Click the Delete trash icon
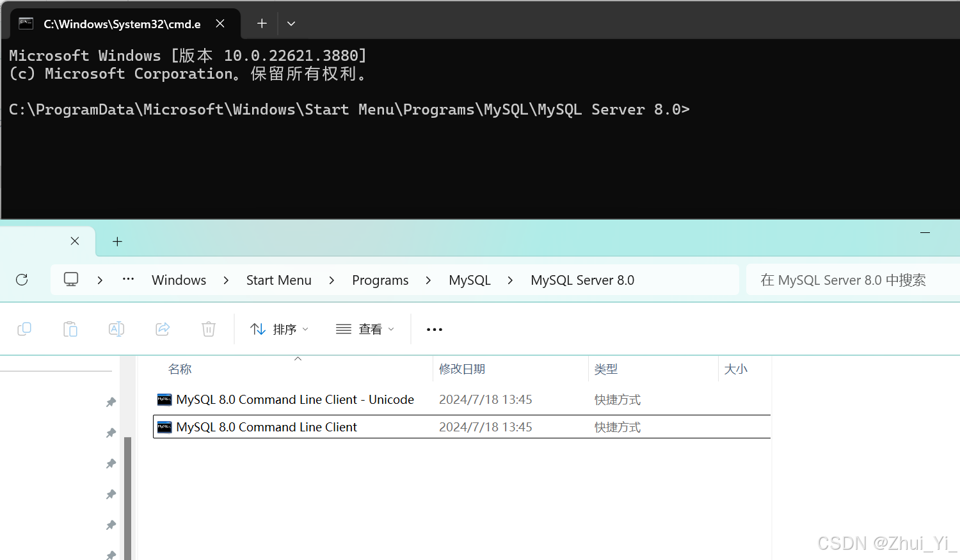Viewport: 960px width, 560px height. coord(209,329)
